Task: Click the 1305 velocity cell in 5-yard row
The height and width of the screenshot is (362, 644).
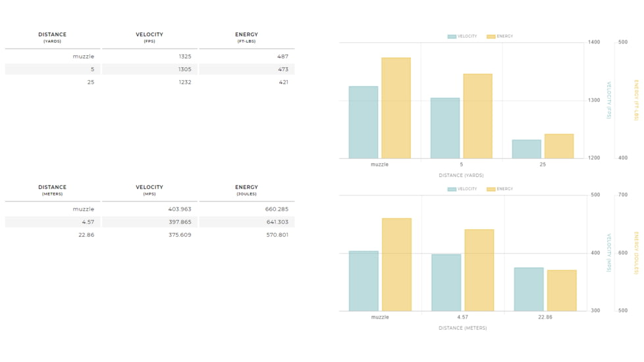Action: coord(184,69)
